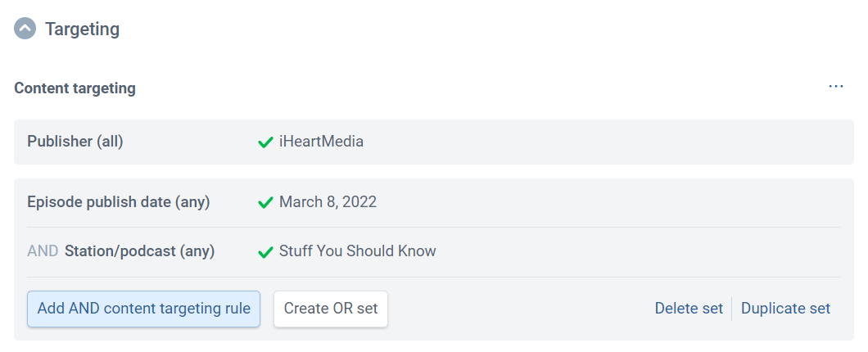
Task: Select the Station/podcast (any) rule label
Action: tap(139, 251)
